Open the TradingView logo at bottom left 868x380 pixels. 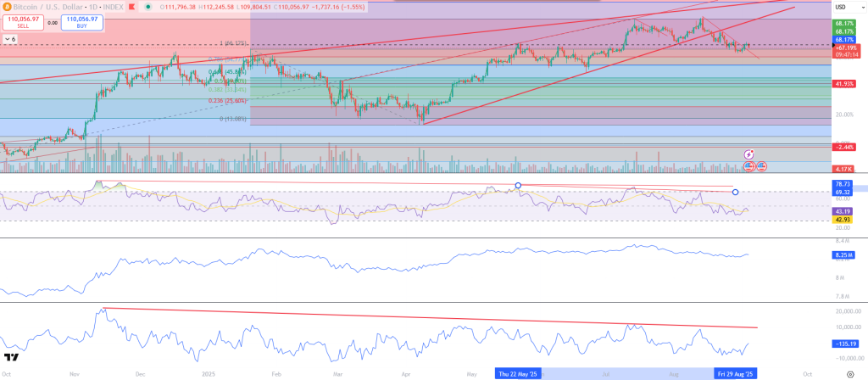tap(11, 357)
